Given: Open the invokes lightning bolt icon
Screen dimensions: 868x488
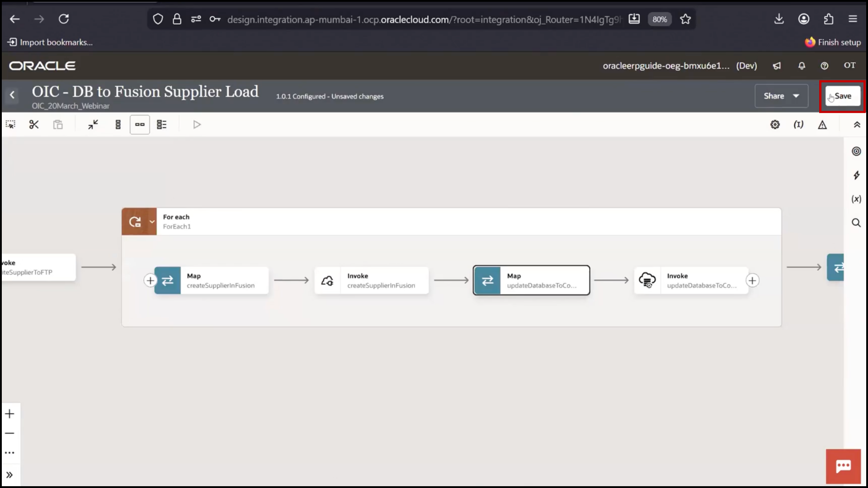Looking at the screenshot, I should tap(856, 175).
